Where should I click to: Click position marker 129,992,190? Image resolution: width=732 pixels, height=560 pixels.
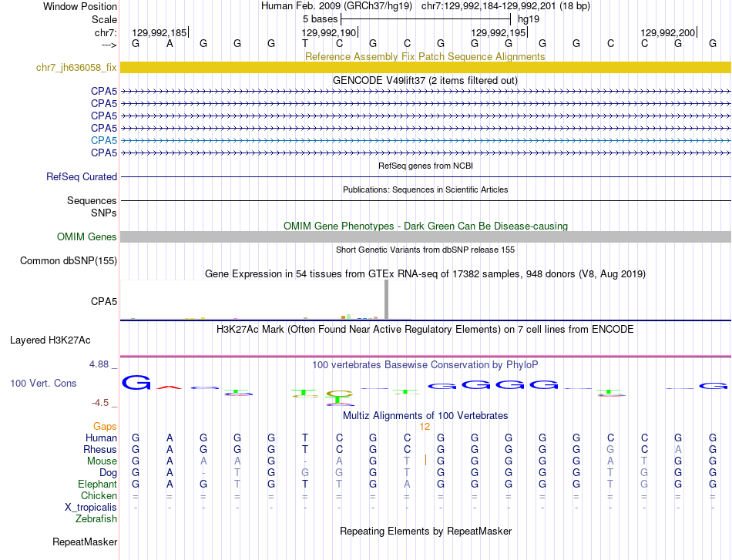[329, 32]
